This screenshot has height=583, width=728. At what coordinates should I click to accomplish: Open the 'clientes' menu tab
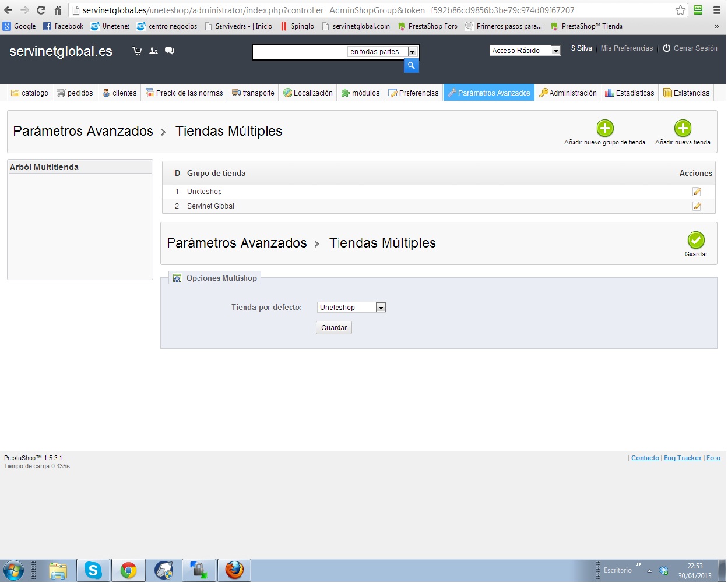[x=119, y=93]
